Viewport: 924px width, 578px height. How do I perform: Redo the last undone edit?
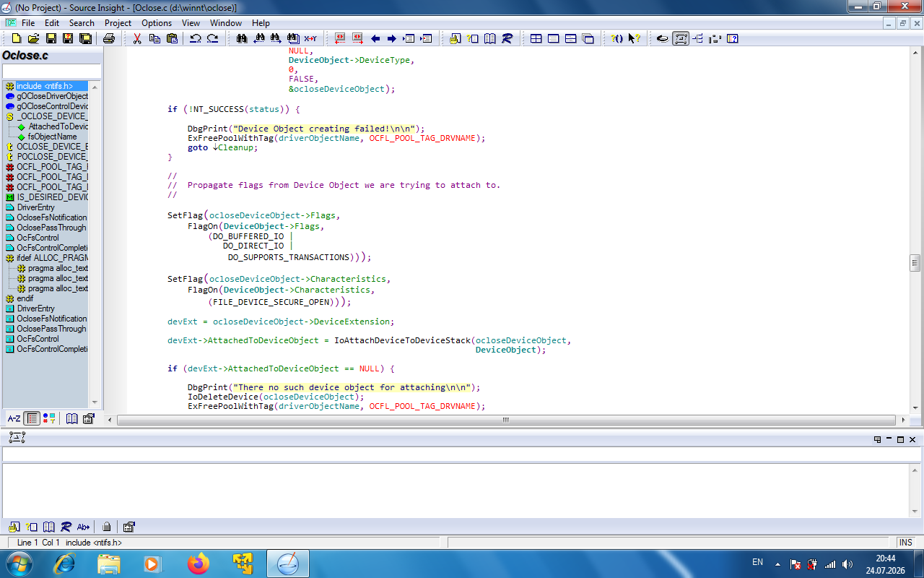coord(212,38)
